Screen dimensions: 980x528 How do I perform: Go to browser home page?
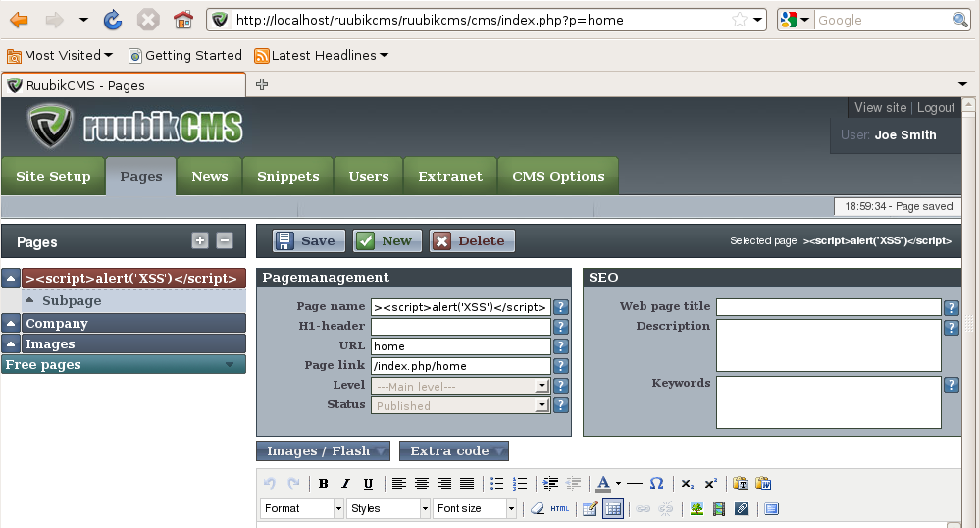click(x=183, y=20)
